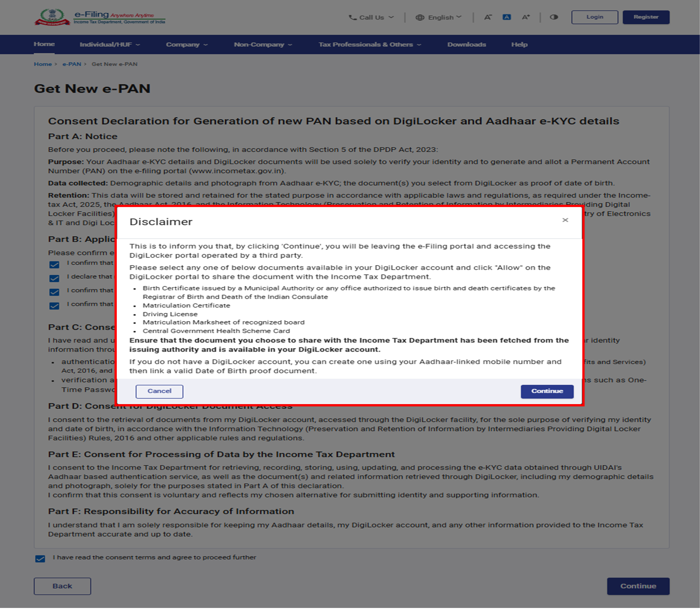This screenshot has height=611, width=700.
Task: Click the bold 'Ensure that the document' notice
Action: pos(349,345)
